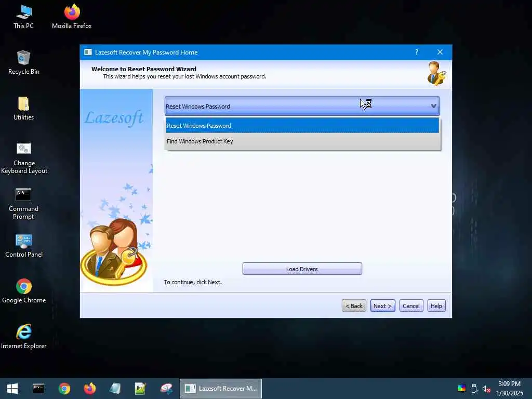Open Chrome from the taskbar
This screenshot has height=399, width=532.
(x=64, y=389)
